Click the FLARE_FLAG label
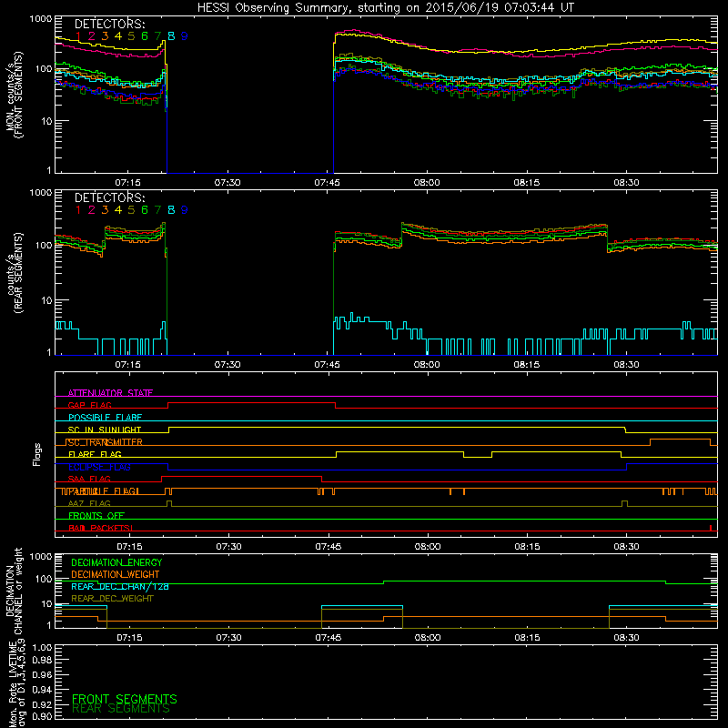728x728 pixels. click(95, 454)
